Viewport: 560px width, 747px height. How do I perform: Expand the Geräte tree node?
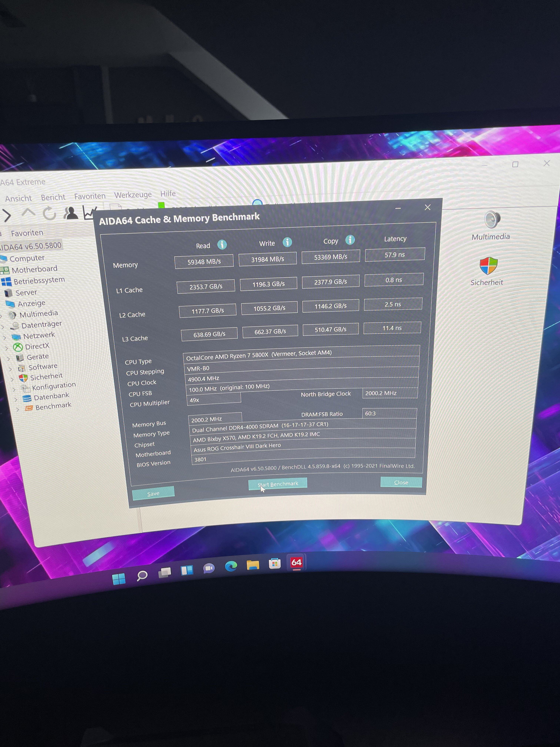[9, 359]
